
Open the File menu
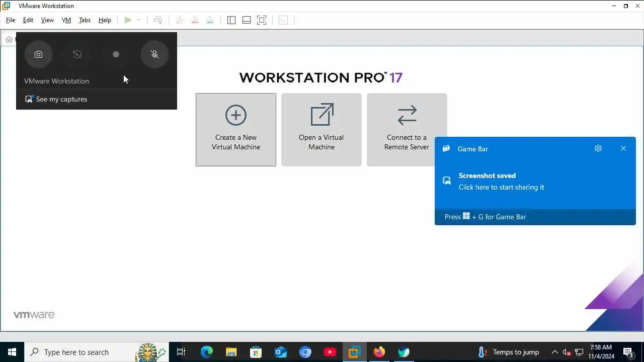[11, 20]
